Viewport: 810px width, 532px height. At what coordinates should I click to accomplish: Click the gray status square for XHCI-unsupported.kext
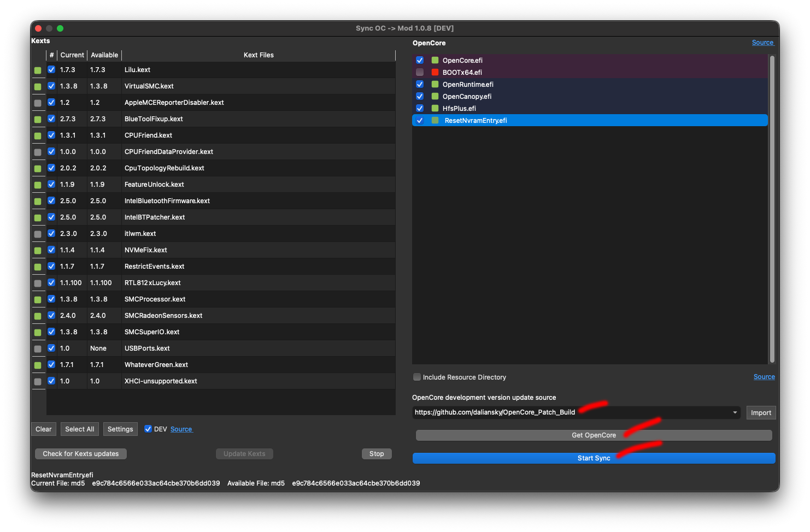(x=38, y=382)
